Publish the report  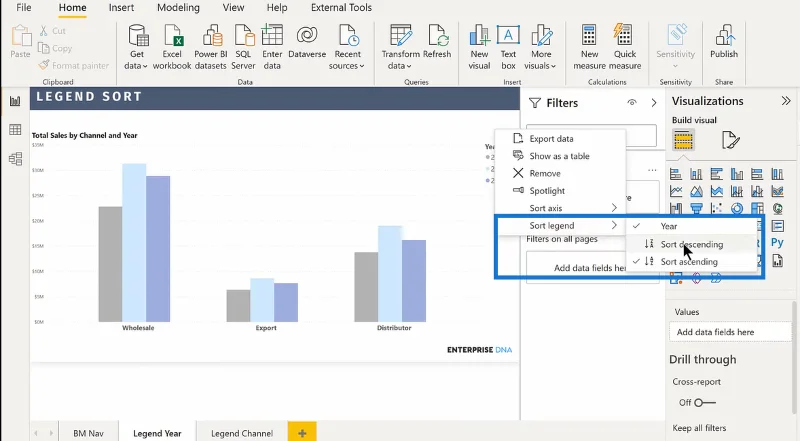click(724, 42)
